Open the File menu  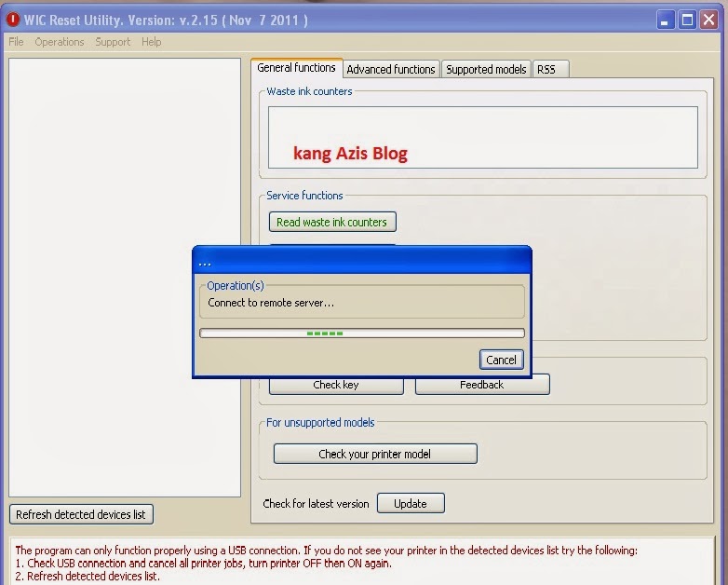point(16,42)
